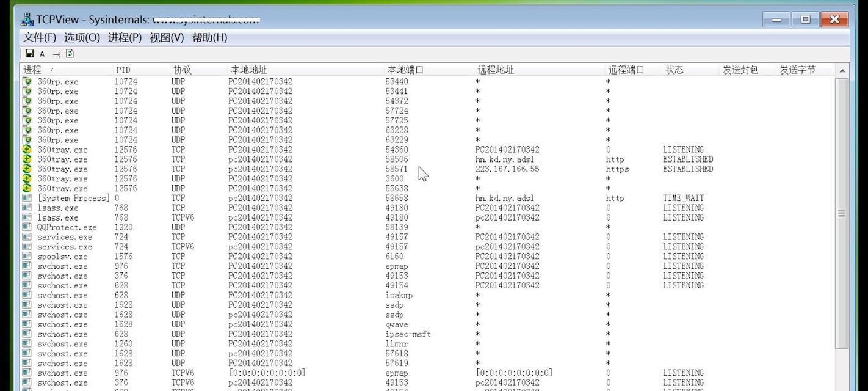Click svchost.exe icon on the qwave row
This screenshot has height=391, width=868.
tap(27, 324)
